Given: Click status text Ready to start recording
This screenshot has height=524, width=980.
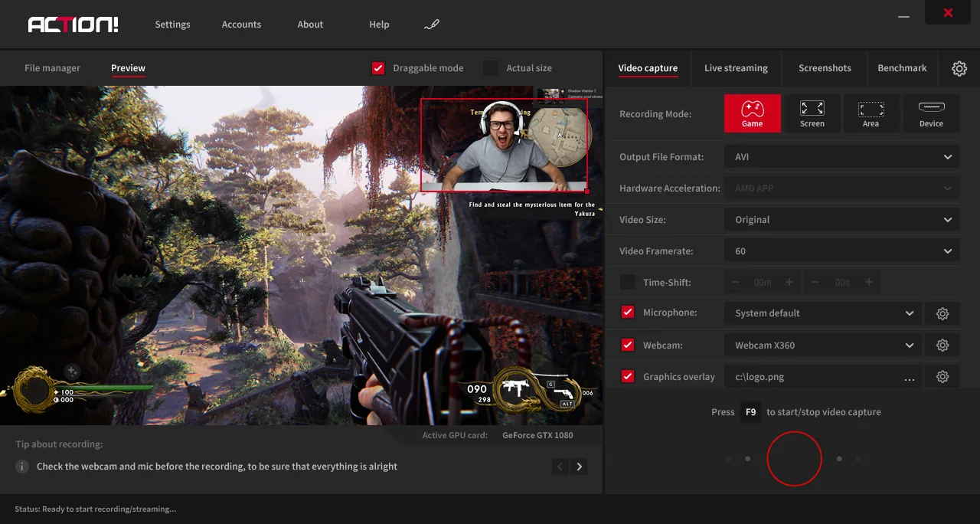Looking at the screenshot, I should click(x=96, y=509).
